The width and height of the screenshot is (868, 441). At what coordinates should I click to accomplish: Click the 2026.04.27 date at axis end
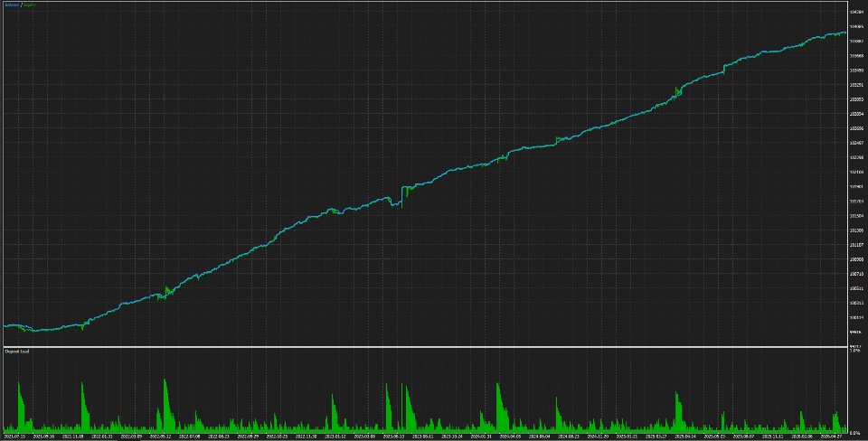833,436
